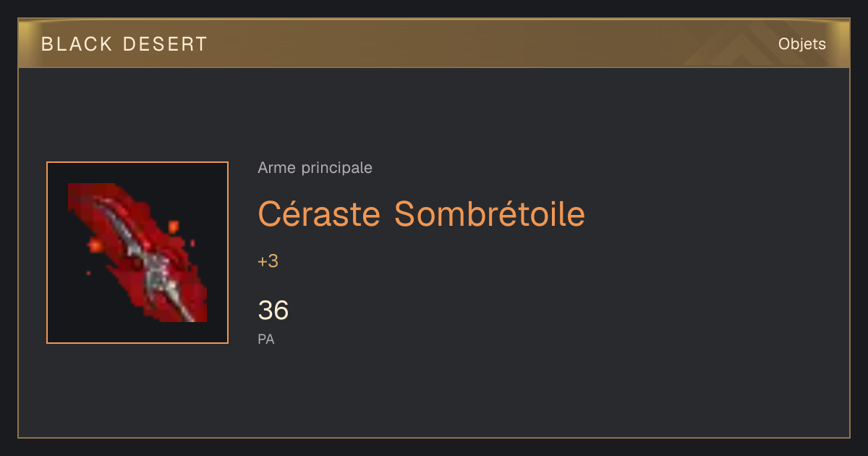
Task: Click the 36 attack power value
Action: point(273,310)
